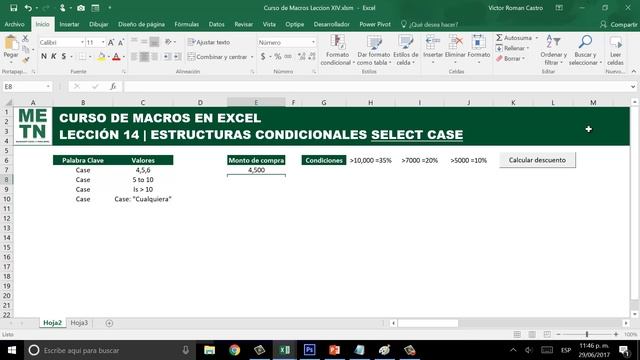Open Ordenar y filtrar menu
This screenshot has height=360, width=640.
[x=553, y=50]
